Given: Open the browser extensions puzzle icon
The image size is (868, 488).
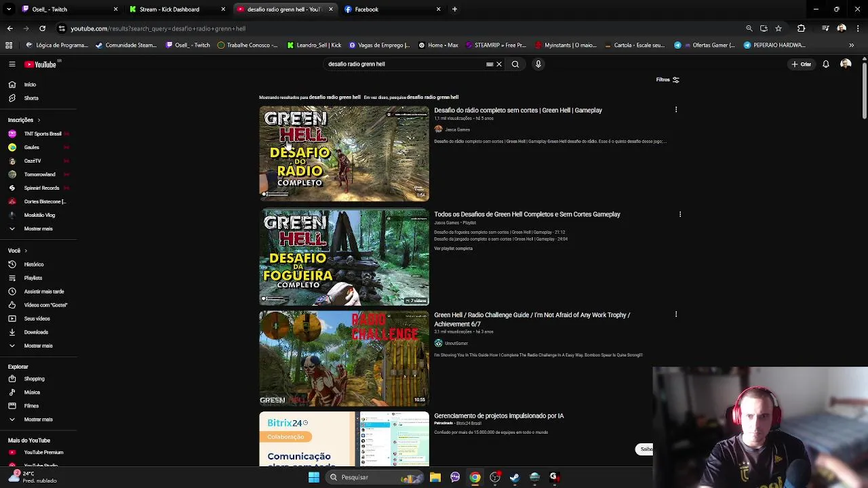Looking at the screenshot, I should (802, 28).
